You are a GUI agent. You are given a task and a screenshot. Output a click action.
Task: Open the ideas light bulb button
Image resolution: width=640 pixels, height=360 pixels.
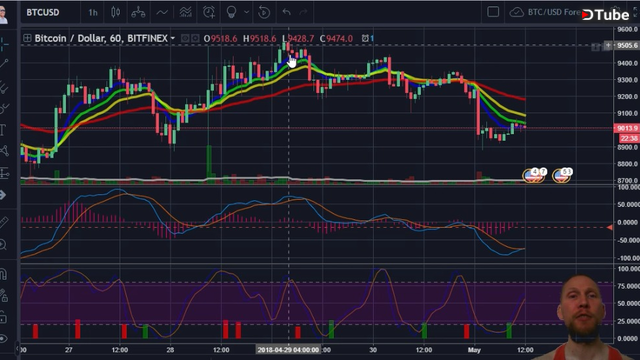coord(231,12)
